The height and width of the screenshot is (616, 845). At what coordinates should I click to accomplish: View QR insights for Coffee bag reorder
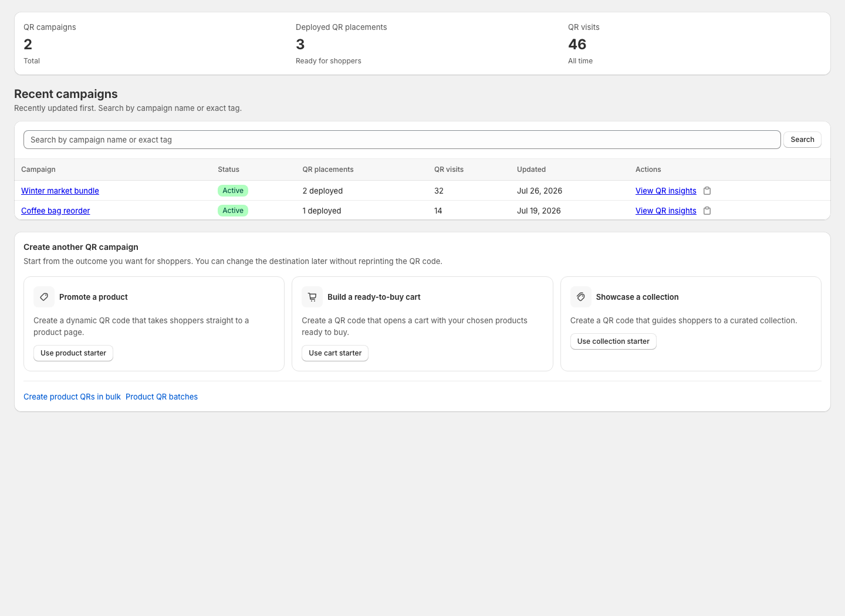click(x=666, y=211)
